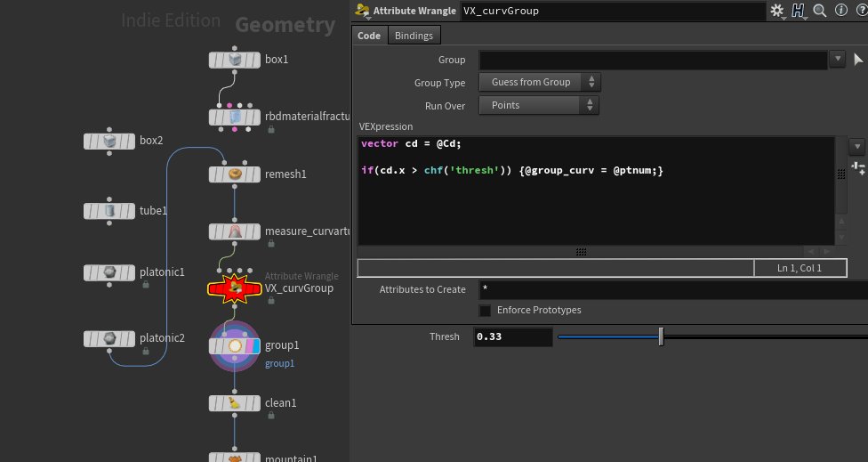This screenshot has width=868, height=462.
Task: Open the parameter gear settings menu
Action: pos(777,11)
